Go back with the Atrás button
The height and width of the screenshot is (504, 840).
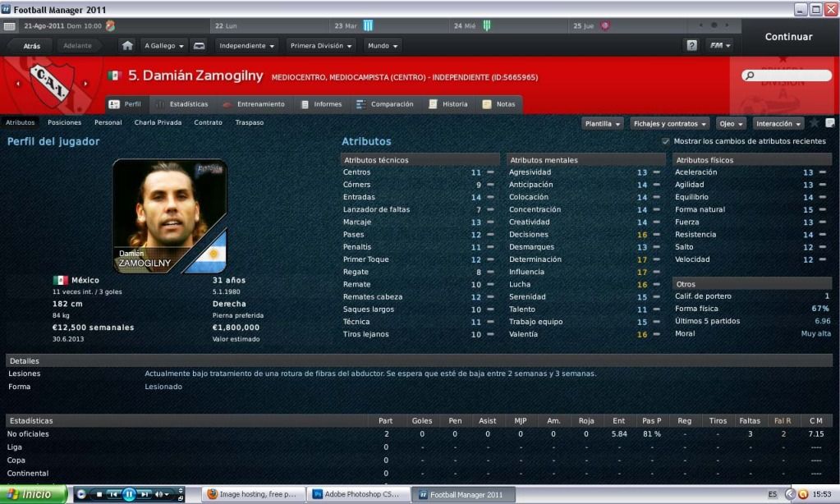pos(31,46)
